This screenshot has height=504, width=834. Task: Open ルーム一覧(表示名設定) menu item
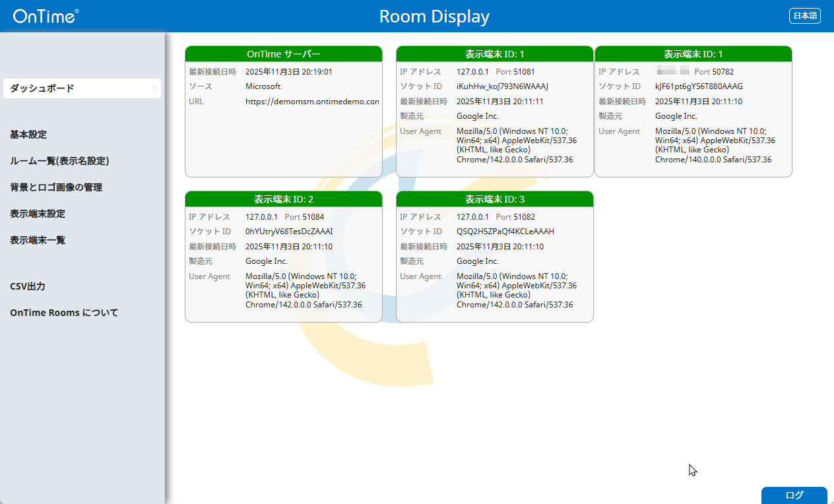[59, 161]
